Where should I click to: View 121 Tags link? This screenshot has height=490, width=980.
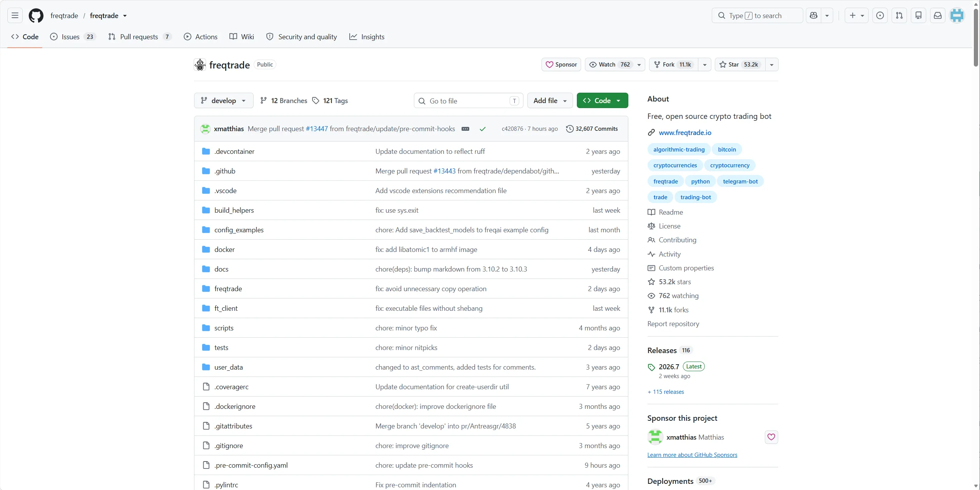click(x=330, y=100)
